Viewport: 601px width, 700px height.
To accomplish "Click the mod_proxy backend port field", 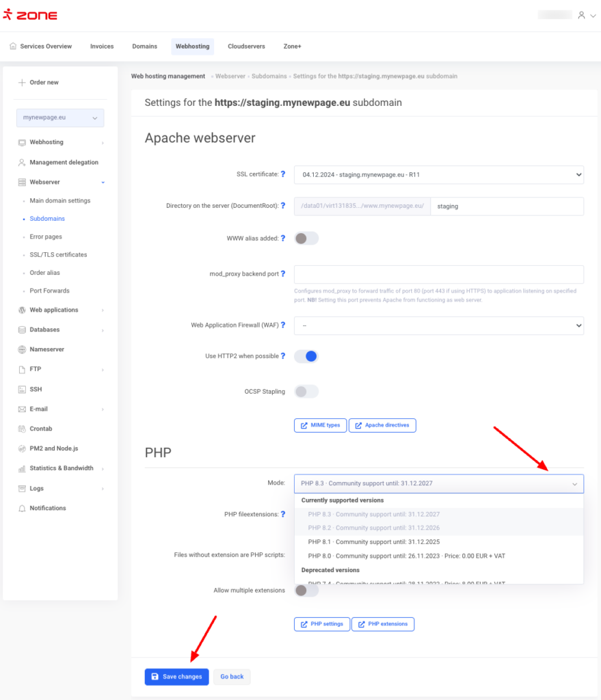I will coord(438,274).
